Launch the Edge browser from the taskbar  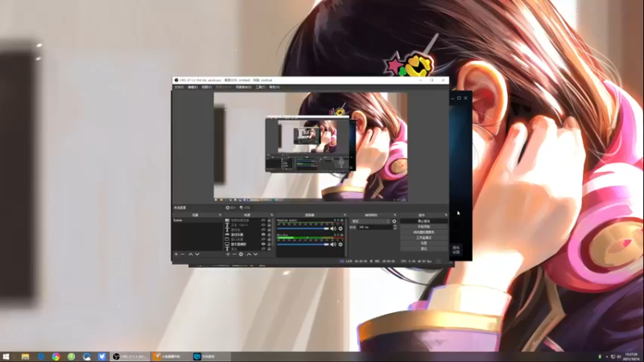[x=41, y=356]
